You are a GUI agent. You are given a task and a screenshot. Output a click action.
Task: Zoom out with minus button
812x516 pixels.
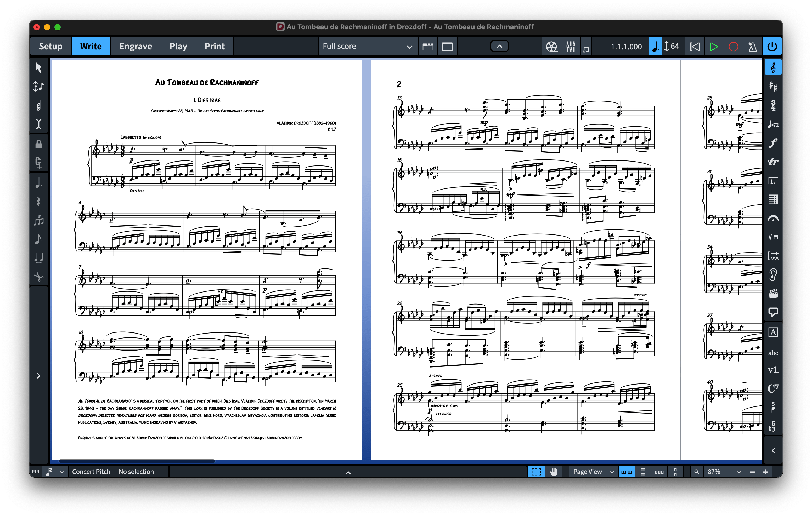752,472
